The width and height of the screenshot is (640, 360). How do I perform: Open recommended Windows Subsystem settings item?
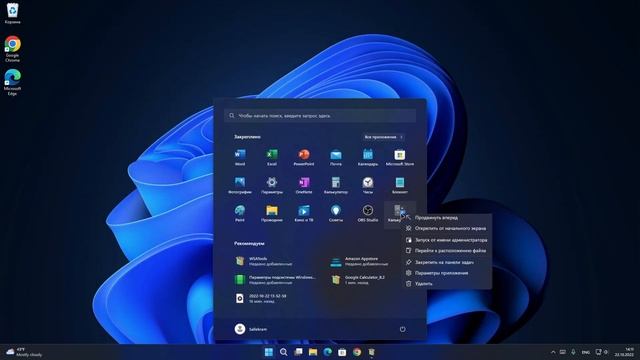point(276,280)
